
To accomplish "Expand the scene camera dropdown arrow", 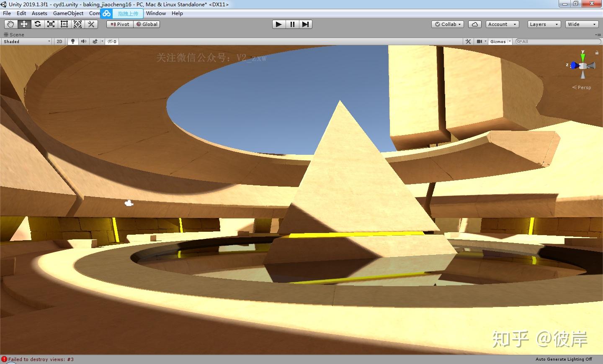I will pos(485,41).
